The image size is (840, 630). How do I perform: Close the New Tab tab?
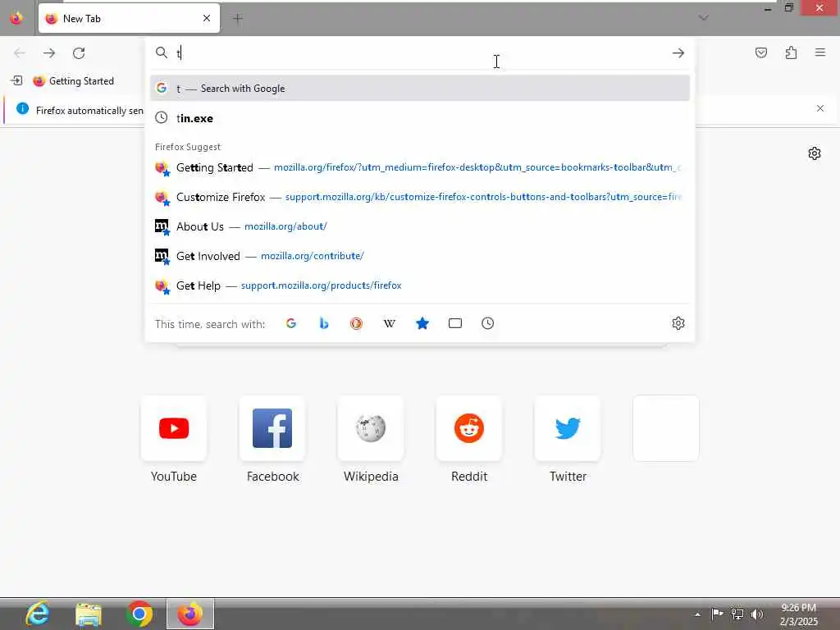coord(207,18)
